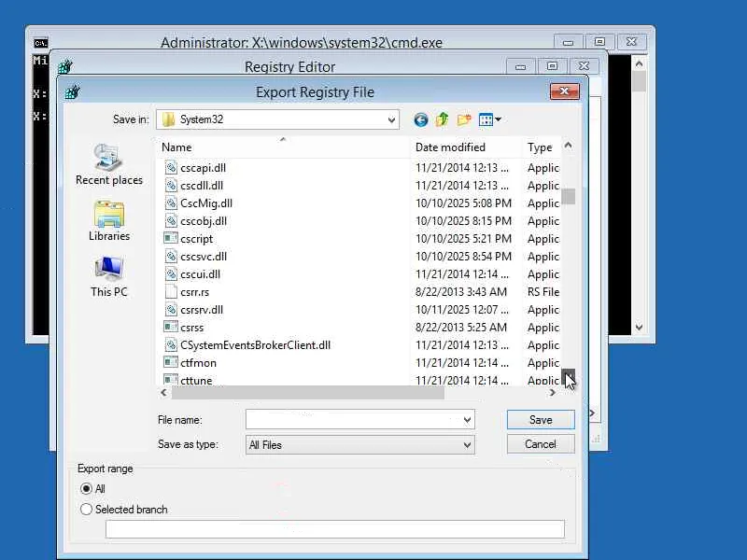This screenshot has height=560, width=747.
Task: Click Export Registry File dialog title icon
Action: [73, 91]
